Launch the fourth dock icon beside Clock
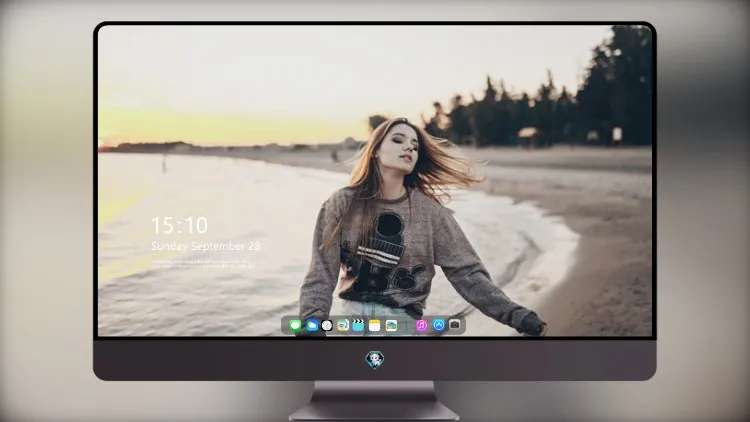 [x=342, y=326]
